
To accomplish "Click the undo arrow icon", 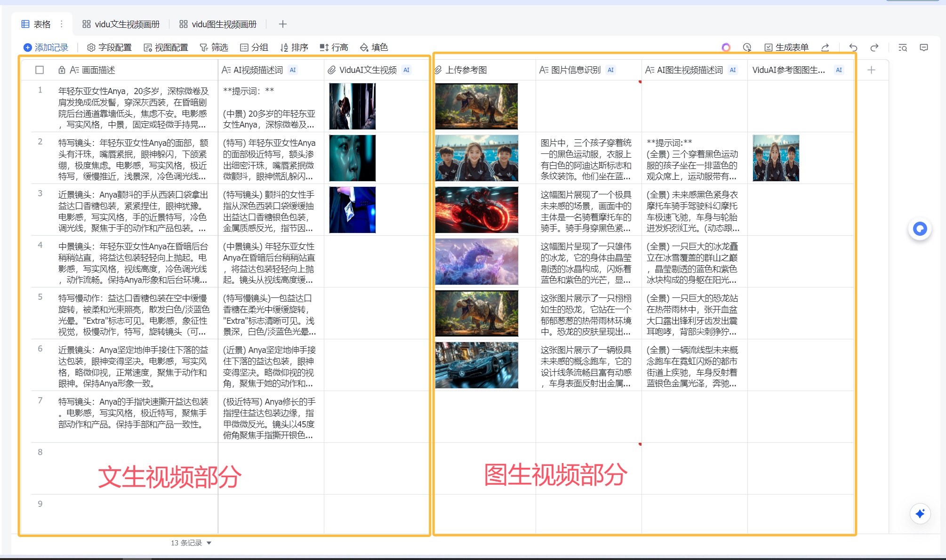I will coord(853,48).
